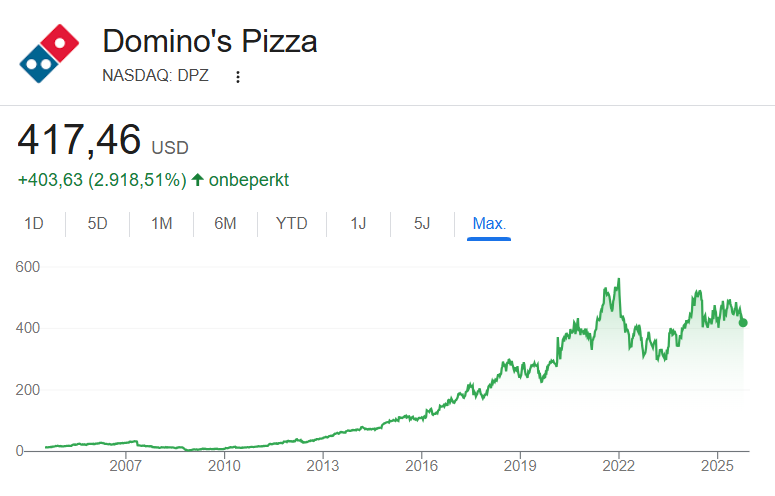Click the green endpoint dot on chart
Screen dimensions: 775x496
pyautogui.click(x=743, y=322)
